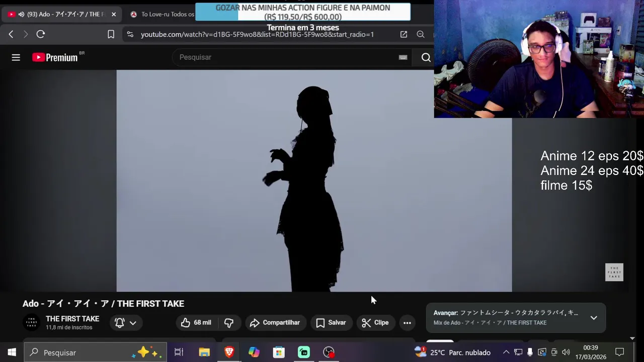Open page in external app icon
Screen dimensions: 644x362
404,34
